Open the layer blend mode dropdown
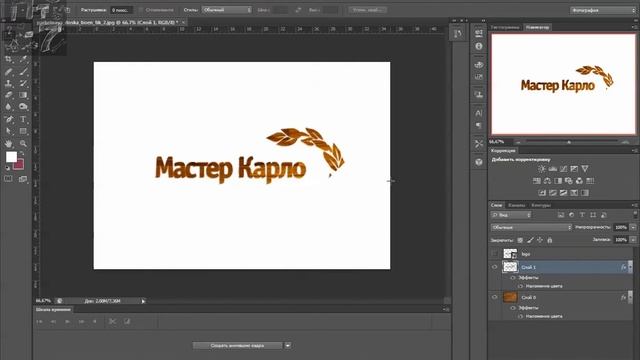Screen dimensions: 640x360 coord(531,227)
